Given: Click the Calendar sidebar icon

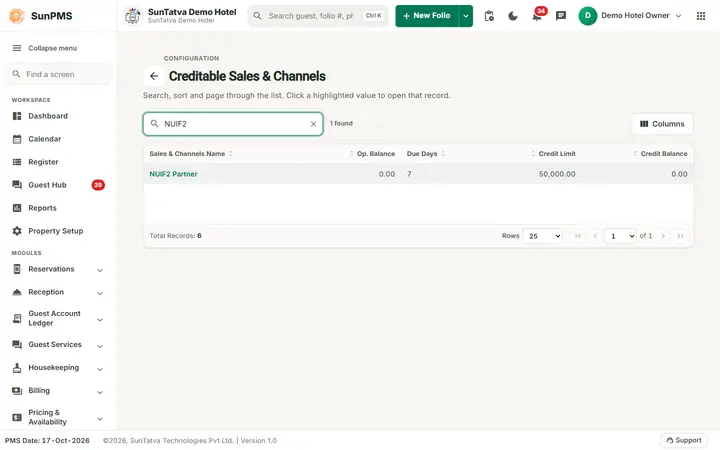Looking at the screenshot, I should [x=17, y=139].
